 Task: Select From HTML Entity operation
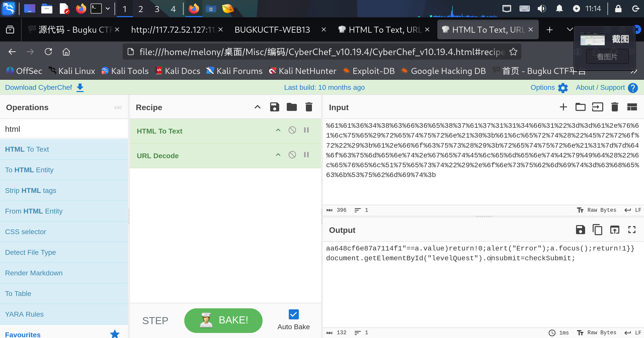(34, 211)
